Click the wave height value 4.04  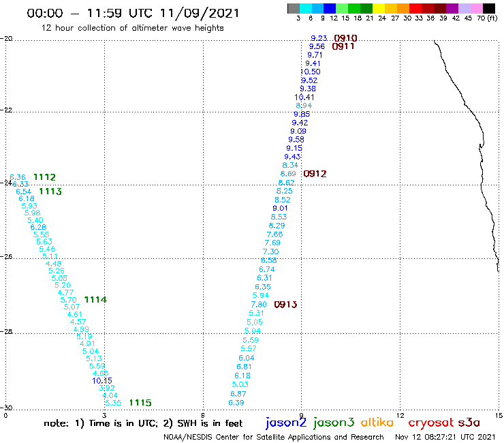point(110,395)
